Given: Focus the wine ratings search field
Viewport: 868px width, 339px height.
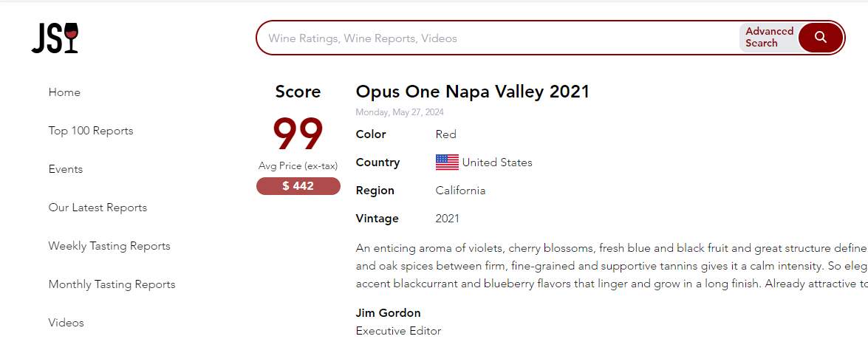Looking at the screenshot, I should 495,38.
